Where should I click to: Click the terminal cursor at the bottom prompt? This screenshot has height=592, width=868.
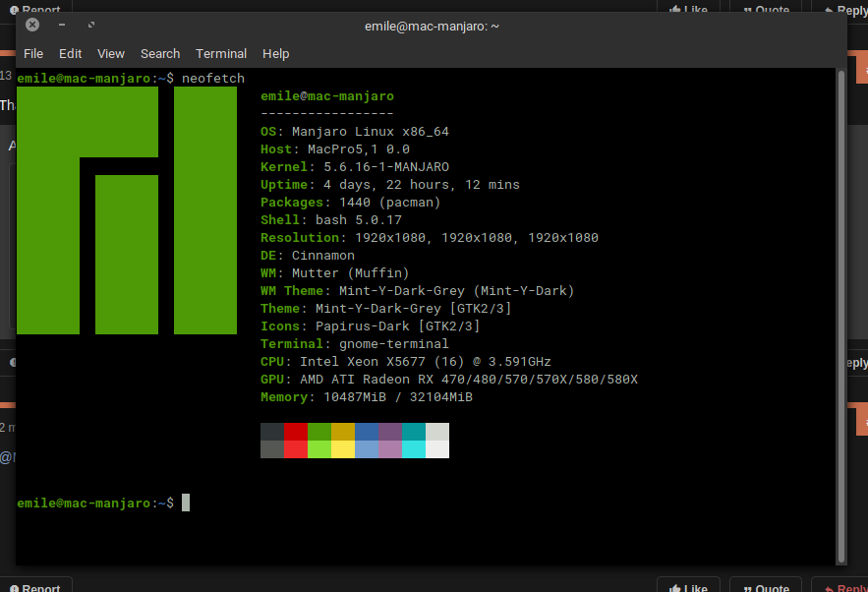[186, 503]
